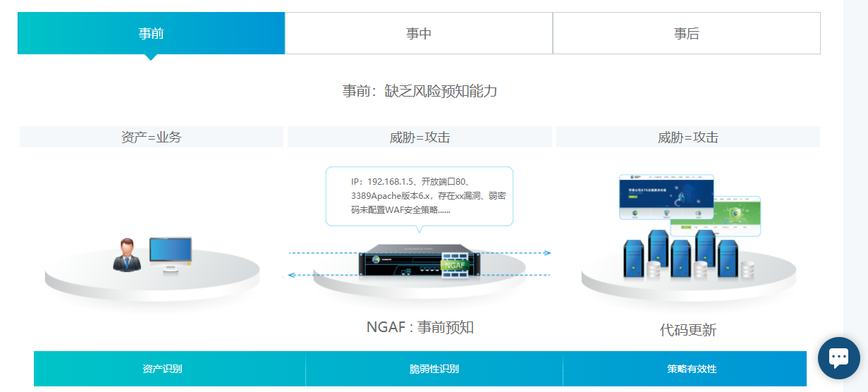Viewport: 868px width, 392px height.
Task: Click the 代码更新 caption text
Action: click(x=687, y=330)
